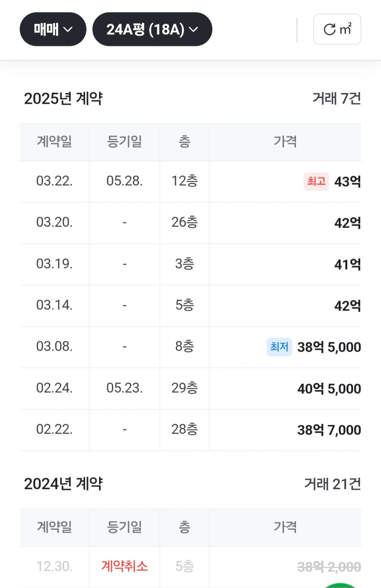
Task: Click the 2025년 계약 section heading
Action: tap(63, 98)
